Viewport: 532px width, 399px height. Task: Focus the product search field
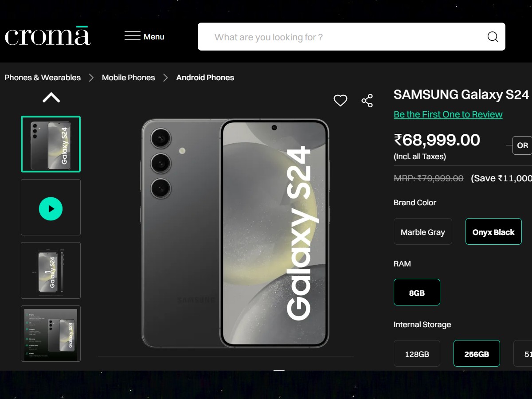click(x=341, y=37)
